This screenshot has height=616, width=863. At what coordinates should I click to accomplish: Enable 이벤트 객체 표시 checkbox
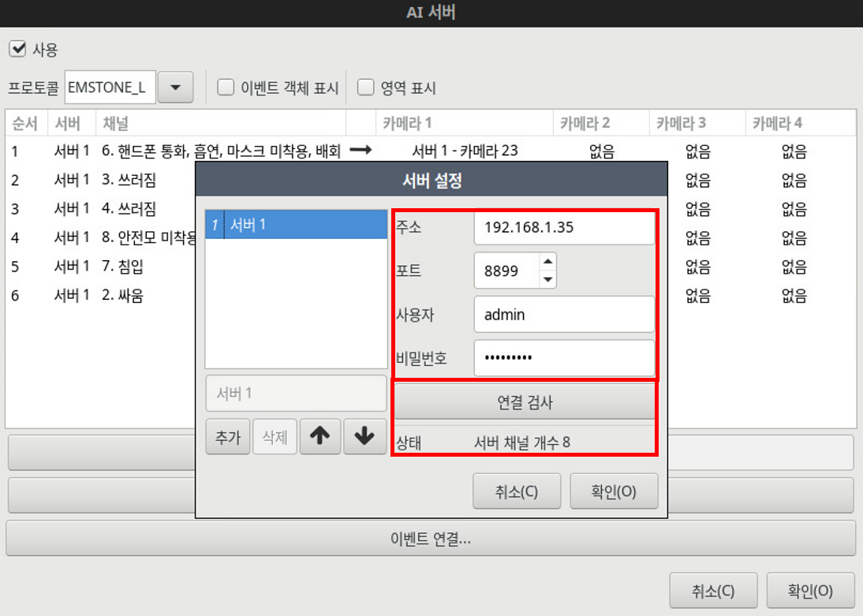pyautogui.click(x=226, y=88)
